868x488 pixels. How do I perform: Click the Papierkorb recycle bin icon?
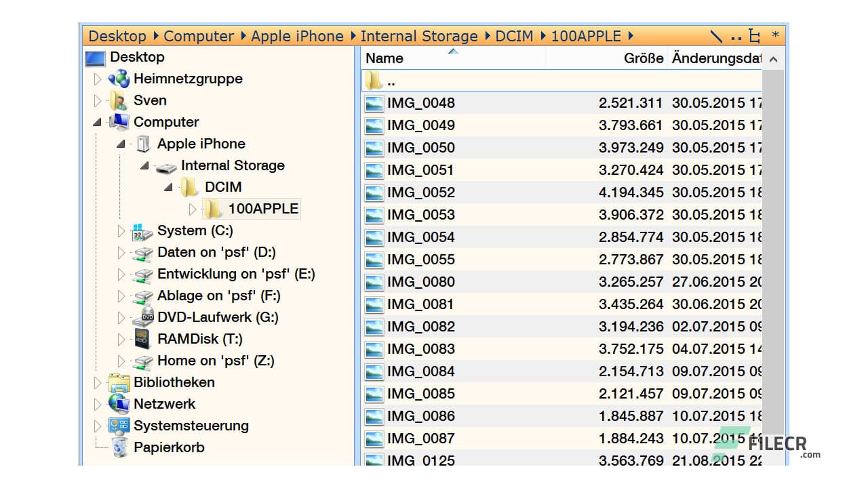click(119, 447)
